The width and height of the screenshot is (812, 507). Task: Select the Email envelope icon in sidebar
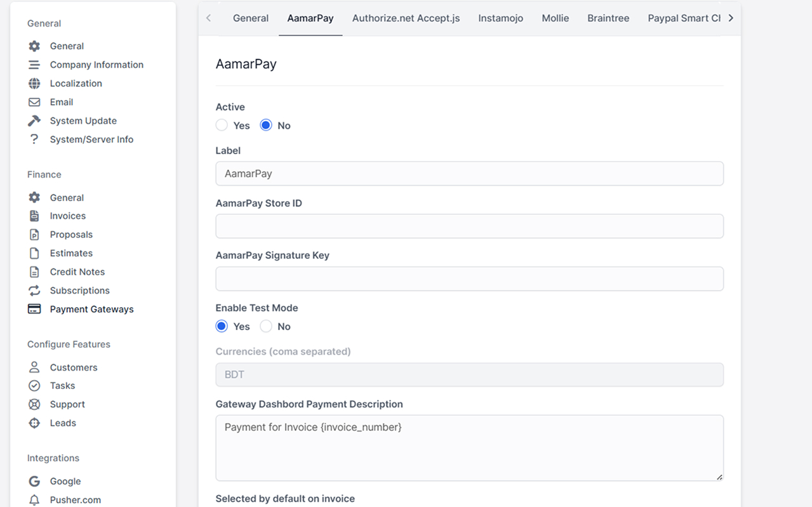click(x=34, y=102)
